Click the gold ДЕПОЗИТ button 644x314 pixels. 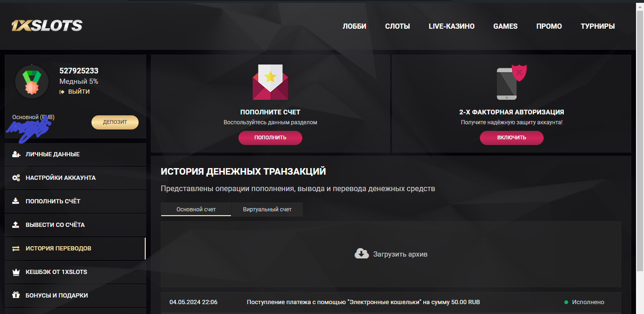[x=115, y=122]
